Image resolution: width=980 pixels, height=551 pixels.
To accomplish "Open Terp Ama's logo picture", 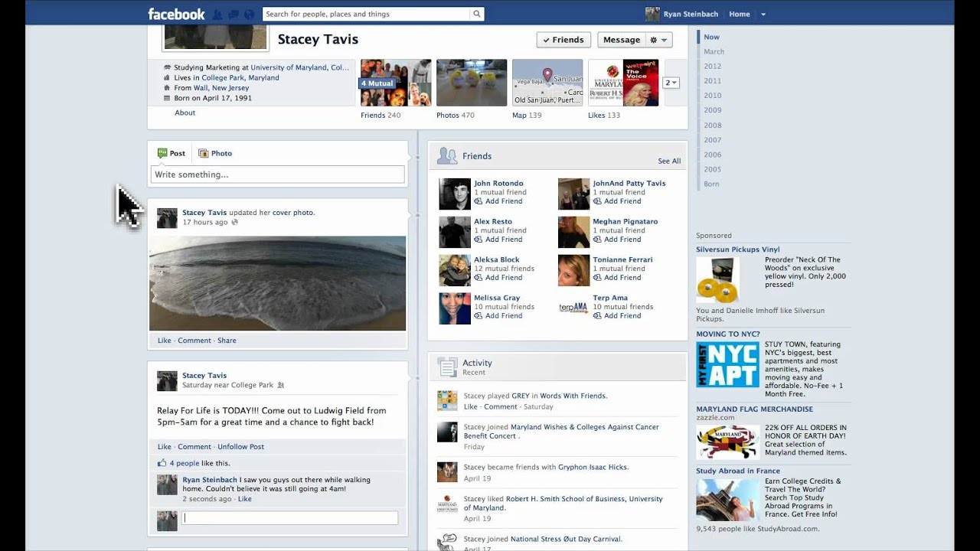I will click(573, 308).
